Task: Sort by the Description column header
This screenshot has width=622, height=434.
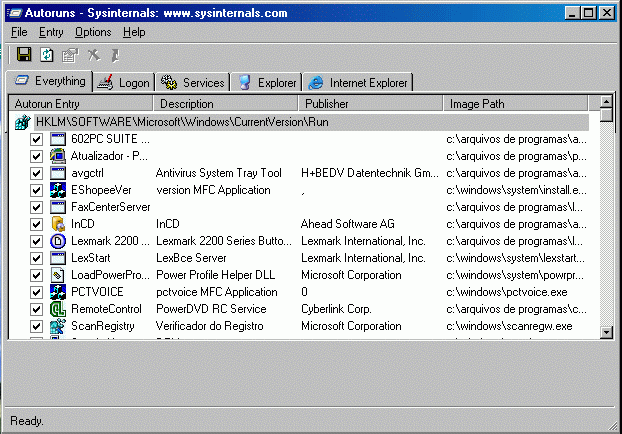Action: pos(226,104)
